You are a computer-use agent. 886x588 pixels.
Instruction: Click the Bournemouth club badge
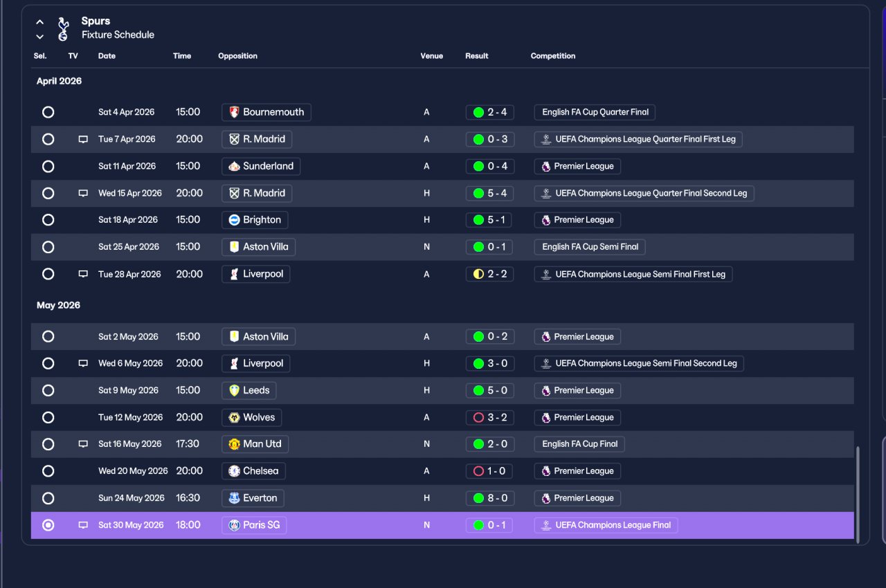234,112
